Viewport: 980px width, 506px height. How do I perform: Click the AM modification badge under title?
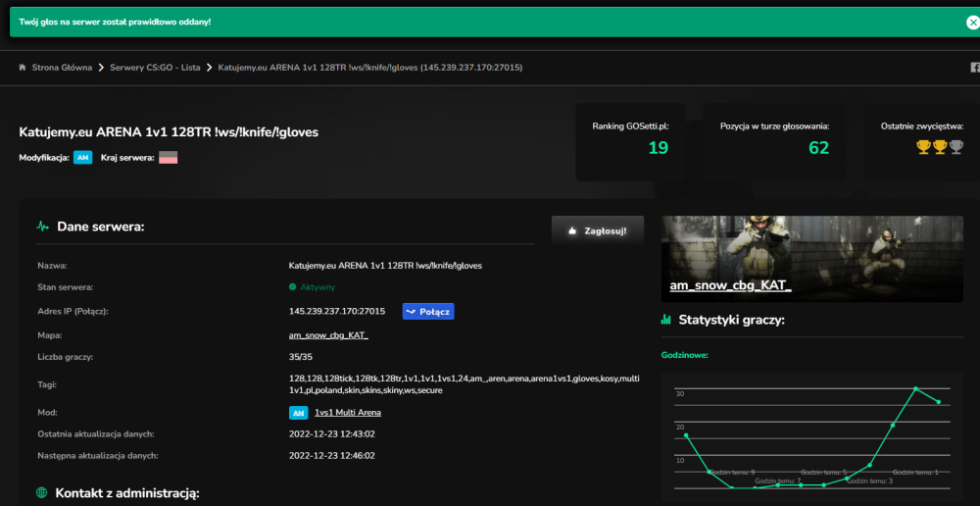tap(82, 158)
